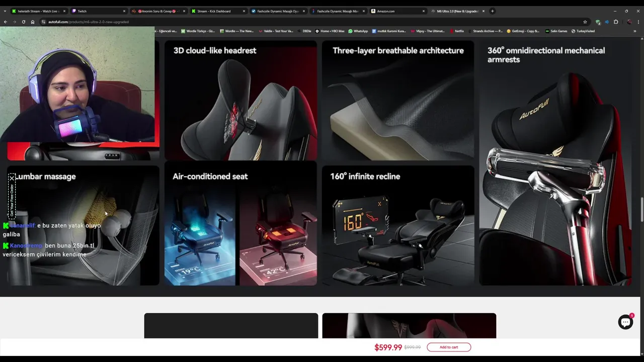Switch to the Fashcolle Dynamic Masajlı Oyun tab
Viewport: 644px width, 362px height.
tap(278, 11)
